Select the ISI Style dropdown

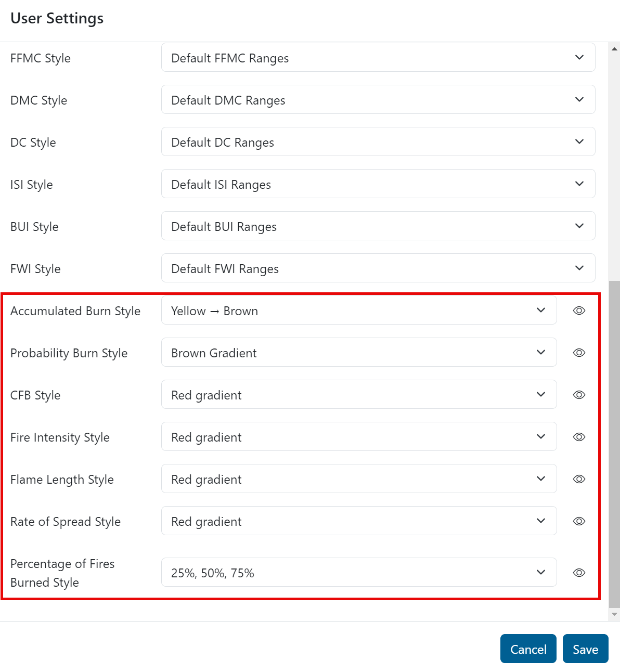pyautogui.click(x=378, y=184)
